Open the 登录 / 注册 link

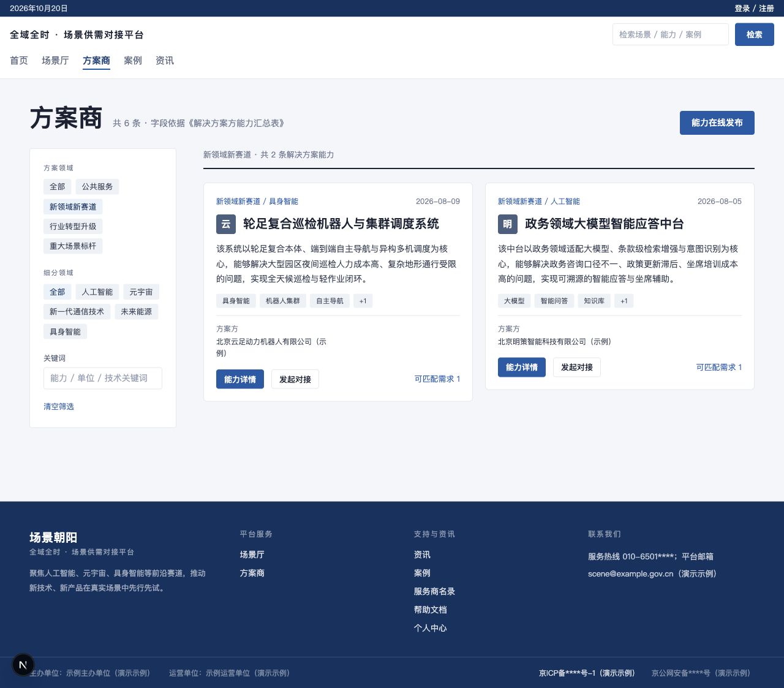[755, 9]
